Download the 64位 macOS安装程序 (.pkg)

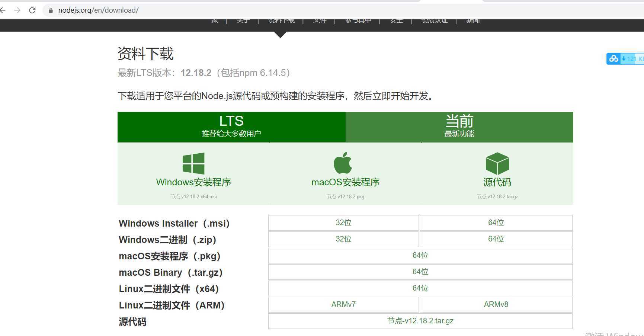coord(420,255)
